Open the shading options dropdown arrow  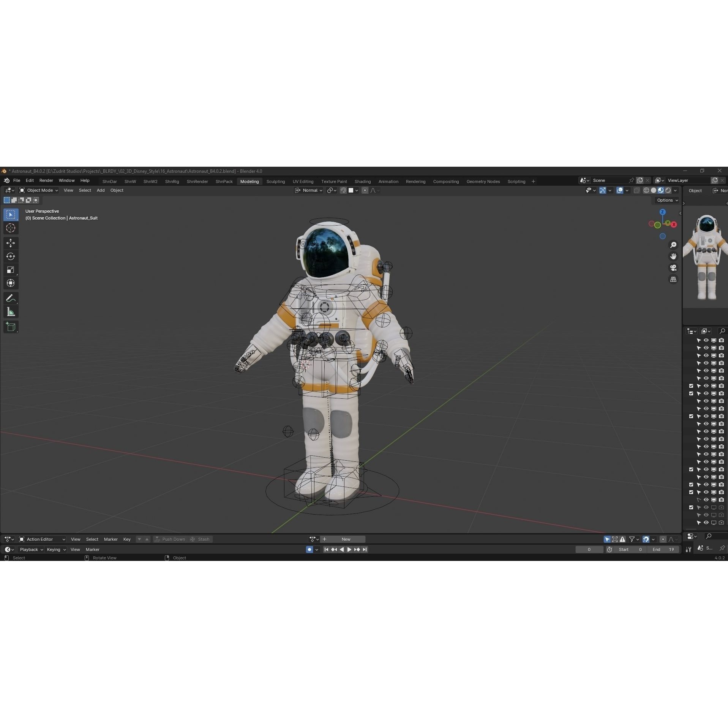point(675,190)
